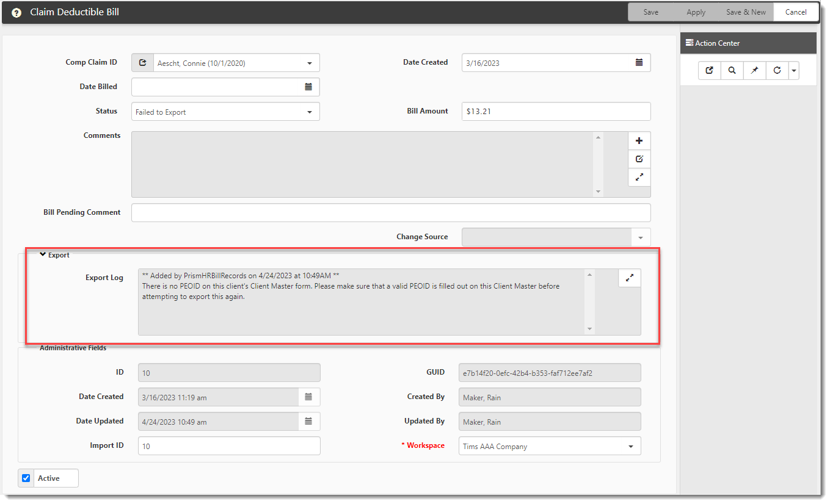This screenshot has width=830, height=504.
Task: Click the Bill Amount field
Action: point(556,112)
